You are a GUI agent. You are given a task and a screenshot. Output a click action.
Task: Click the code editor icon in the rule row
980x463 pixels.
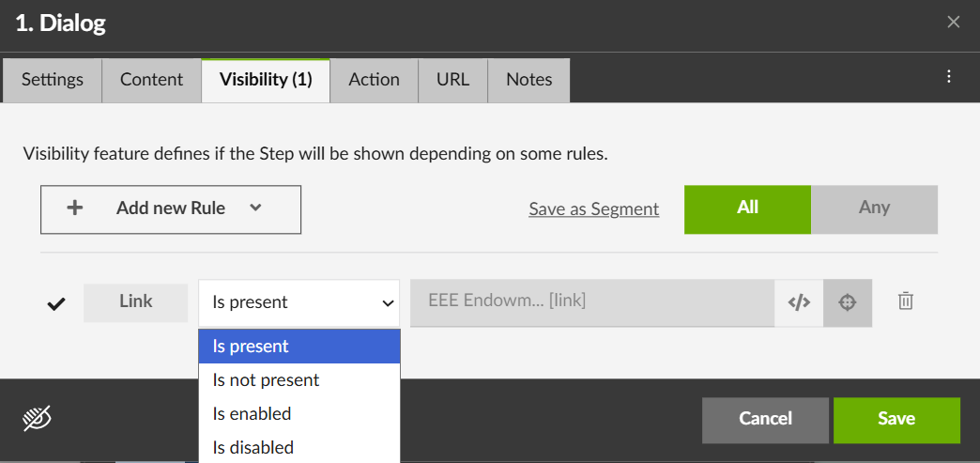click(799, 302)
